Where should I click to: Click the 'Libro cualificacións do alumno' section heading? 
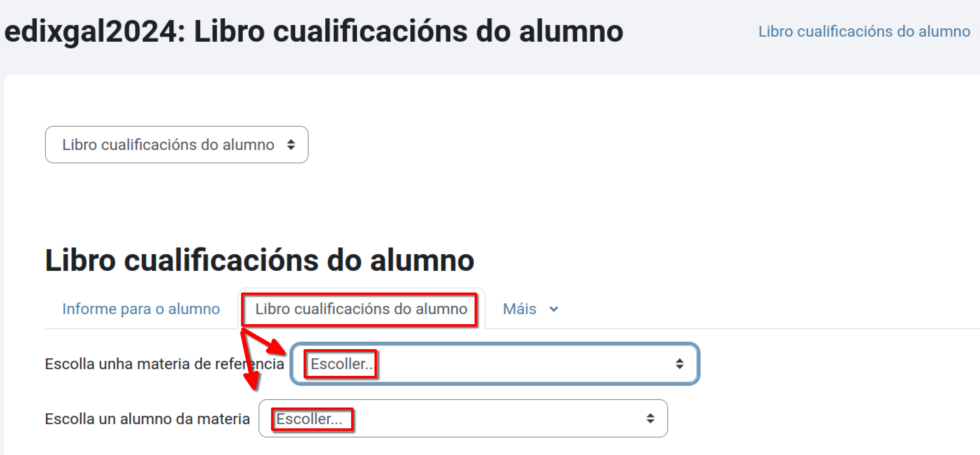(x=259, y=260)
